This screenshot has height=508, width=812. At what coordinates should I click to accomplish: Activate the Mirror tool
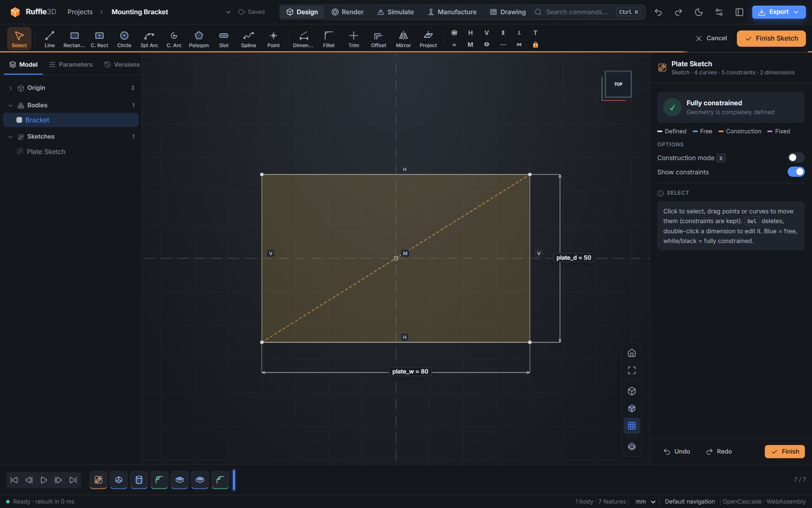(x=403, y=39)
